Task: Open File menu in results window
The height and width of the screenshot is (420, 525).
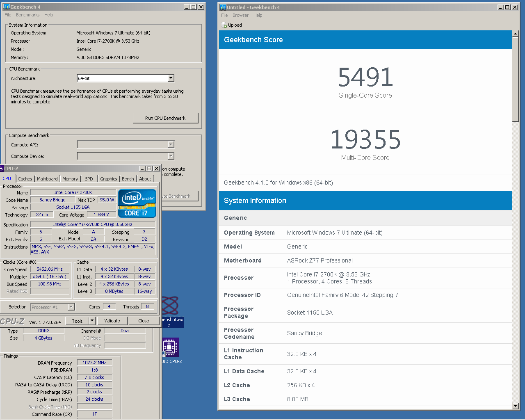Action: pyautogui.click(x=224, y=15)
